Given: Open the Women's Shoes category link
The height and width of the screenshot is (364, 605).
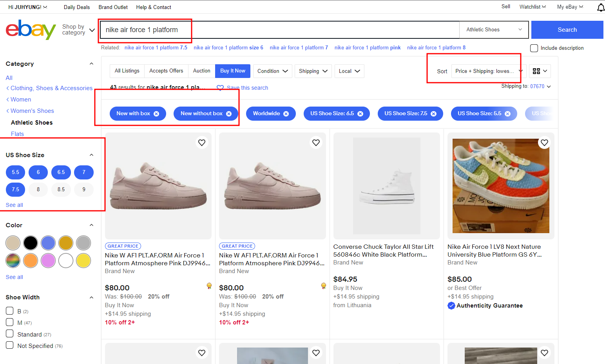Looking at the screenshot, I should coord(32,111).
